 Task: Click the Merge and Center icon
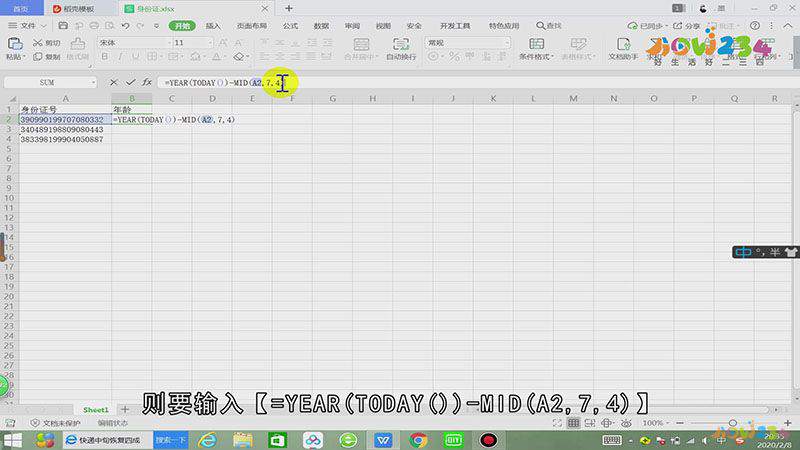click(361, 44)
